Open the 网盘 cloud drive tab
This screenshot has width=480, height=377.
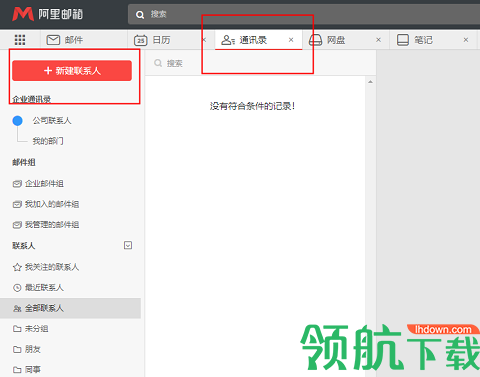pos(336,40)
